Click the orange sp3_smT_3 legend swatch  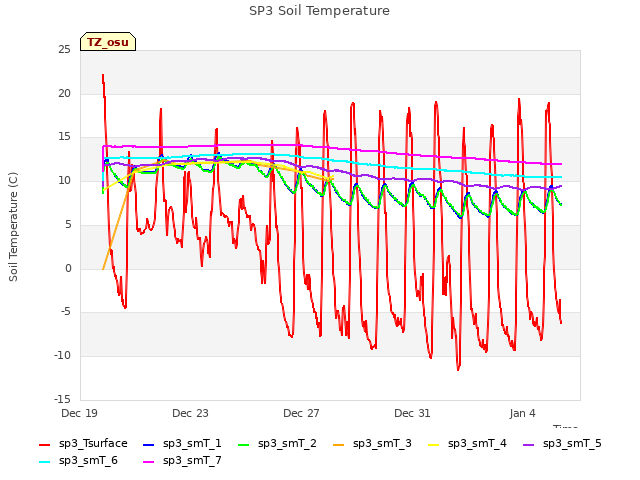tap(339, 444)
